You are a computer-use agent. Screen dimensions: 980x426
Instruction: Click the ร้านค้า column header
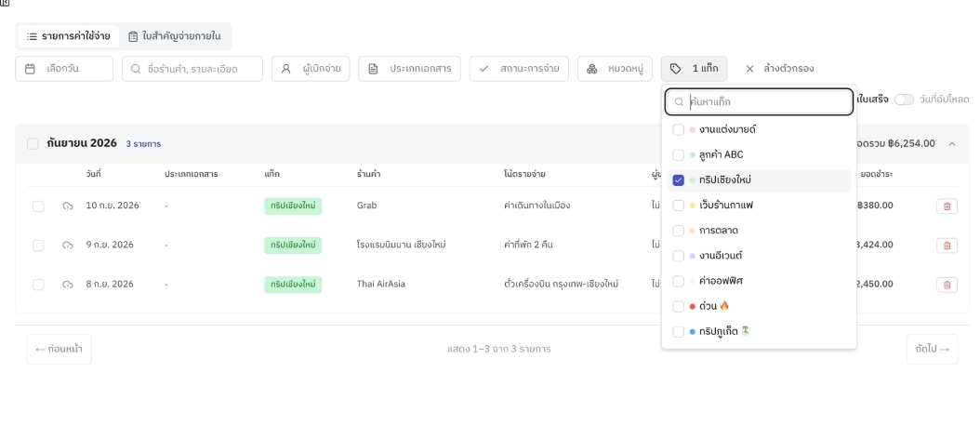click(369, 174)
